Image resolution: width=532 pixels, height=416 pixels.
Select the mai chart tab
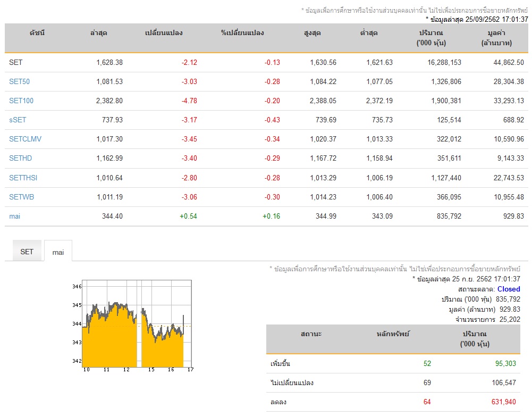click(x=58, y=252)
